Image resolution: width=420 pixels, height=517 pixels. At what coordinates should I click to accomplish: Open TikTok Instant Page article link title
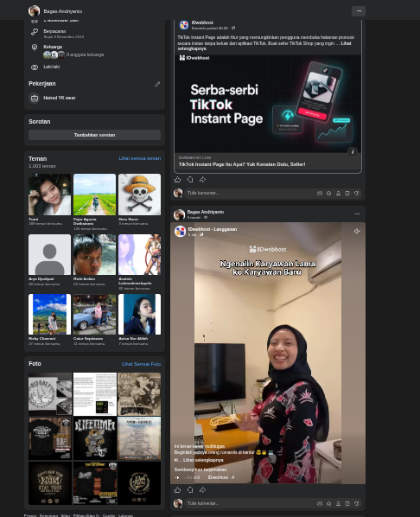click(242, 164)
